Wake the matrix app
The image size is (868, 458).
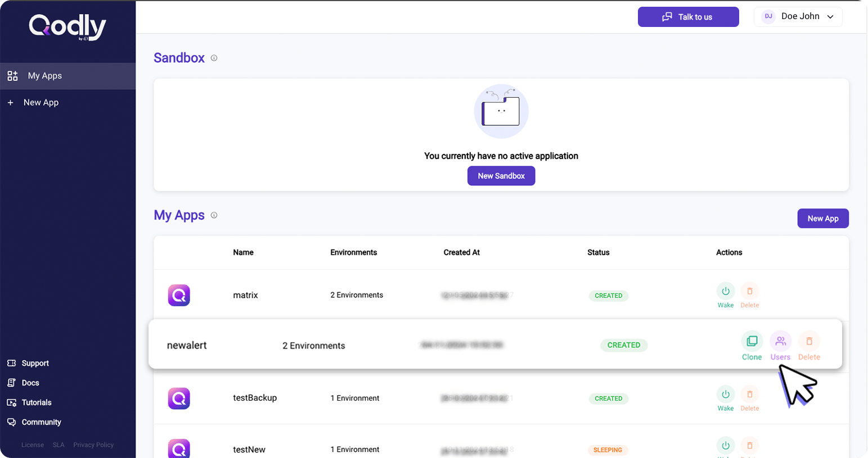click(x=725, y=291)
